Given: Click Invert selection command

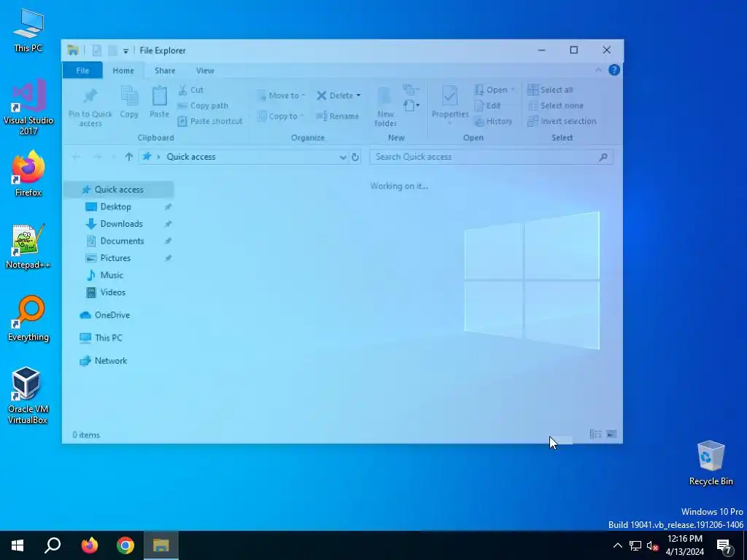Looking at the screenshot, I should pyautogui.click(x=562, y=121).
